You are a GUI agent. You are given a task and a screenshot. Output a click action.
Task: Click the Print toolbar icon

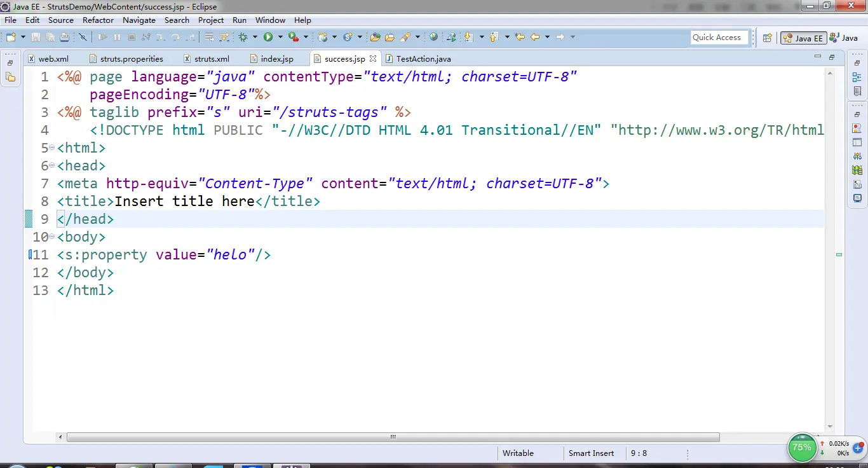pyautogui.click(x=64, y=37)
